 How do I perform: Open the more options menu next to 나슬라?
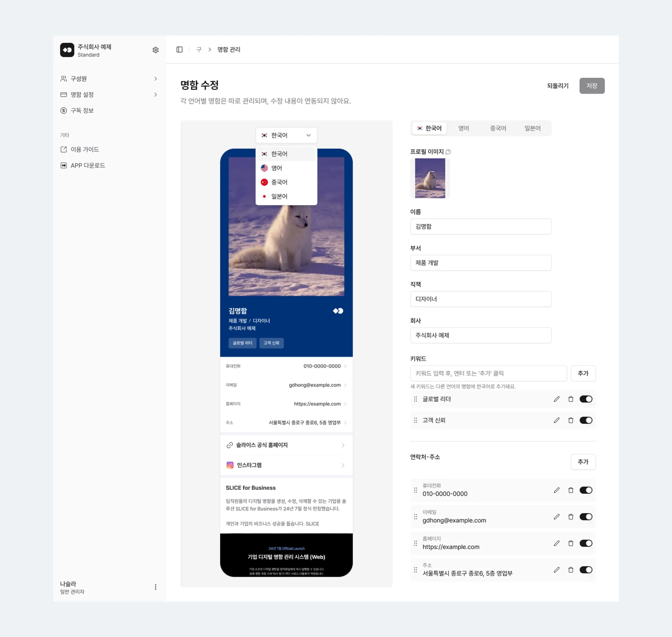click(156, 587)
